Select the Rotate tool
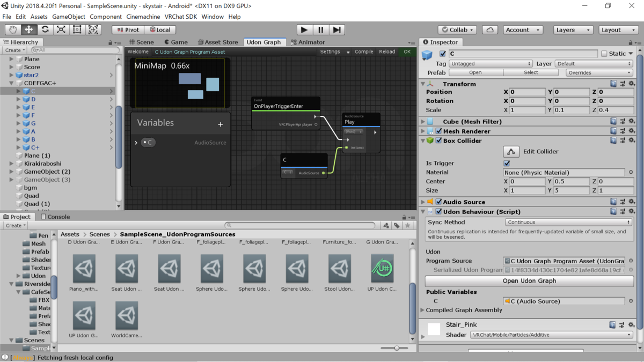The image size is (644, 362). click(x=45, y=30)
